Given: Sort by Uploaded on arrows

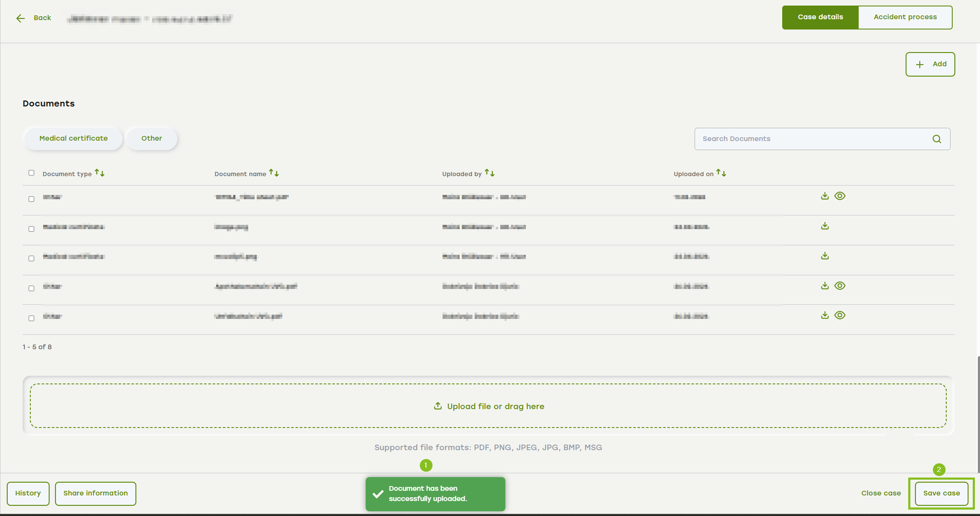Looking at the screenshot, I should tap(721, 173).
